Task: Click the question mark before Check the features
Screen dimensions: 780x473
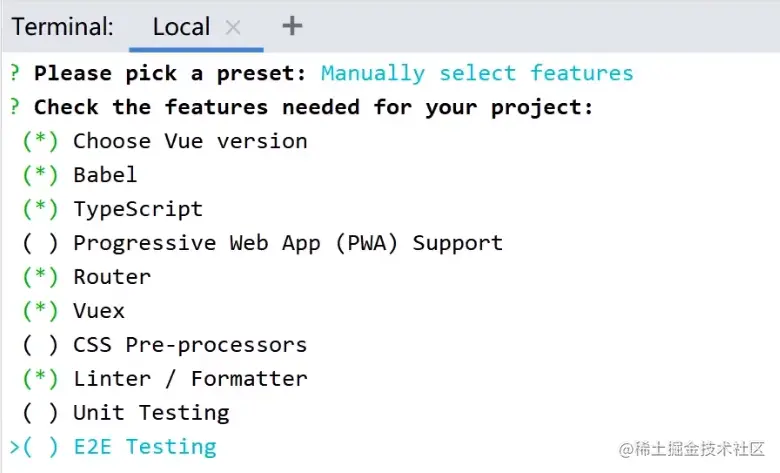Action: tap(15, 107)
